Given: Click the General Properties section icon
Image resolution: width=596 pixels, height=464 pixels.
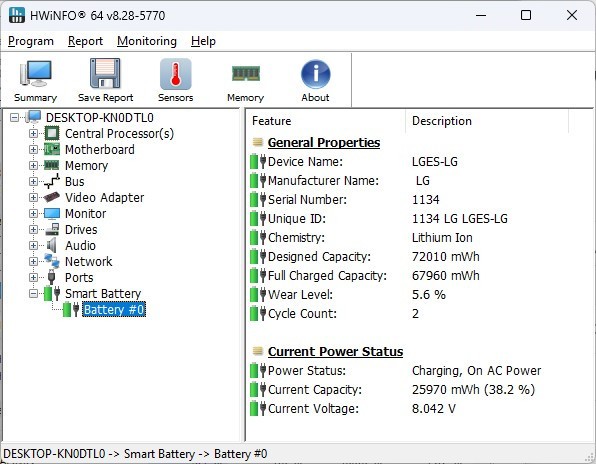Looking at the screenshot, I should [258, 142].
